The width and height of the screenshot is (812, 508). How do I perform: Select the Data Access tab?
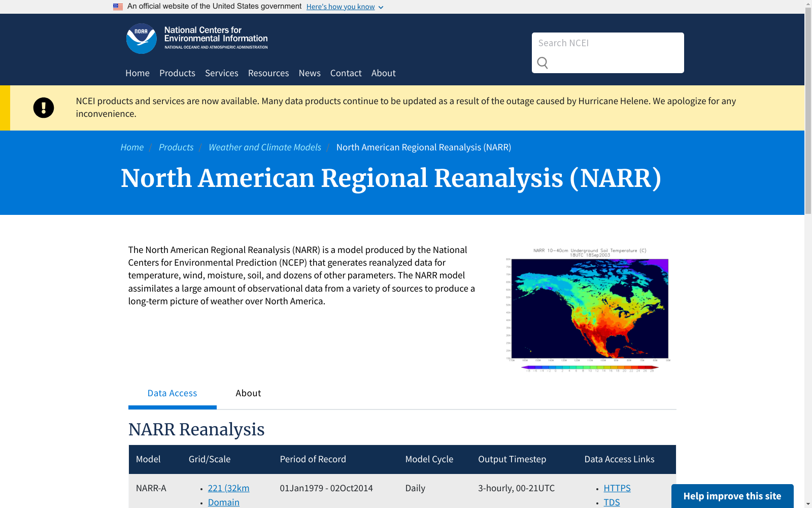pyautogui.click(x=173, y=393)
